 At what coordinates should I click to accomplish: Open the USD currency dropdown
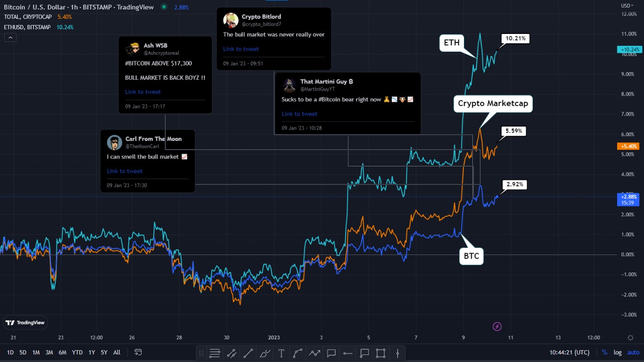[x=628, y=6]
